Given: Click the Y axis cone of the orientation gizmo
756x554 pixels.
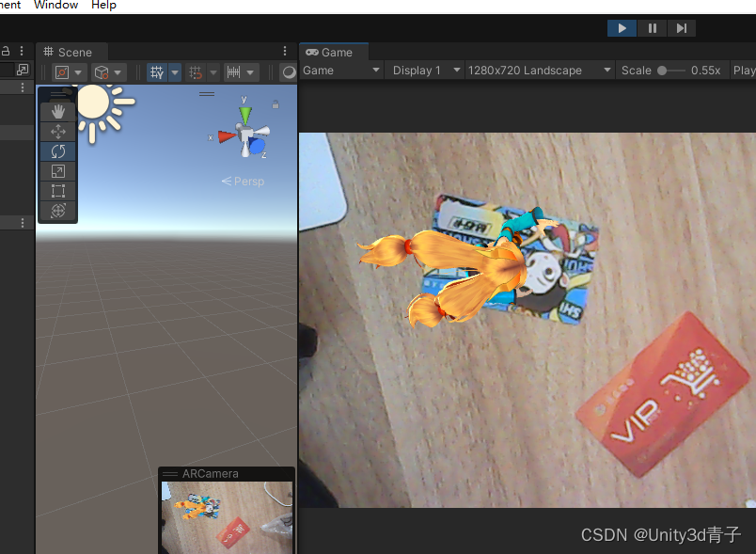Looking at the screenshot, I should point(245,116).
